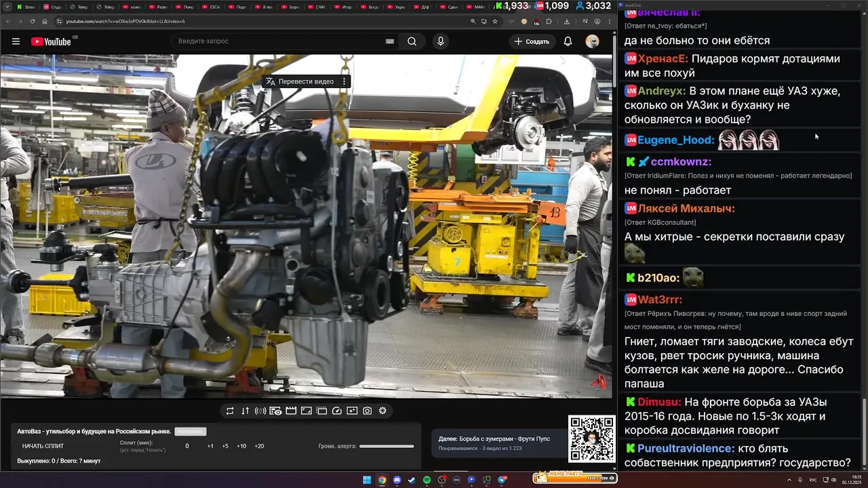Open the browser extensions puzzle icon

click(x=549, y=21)
